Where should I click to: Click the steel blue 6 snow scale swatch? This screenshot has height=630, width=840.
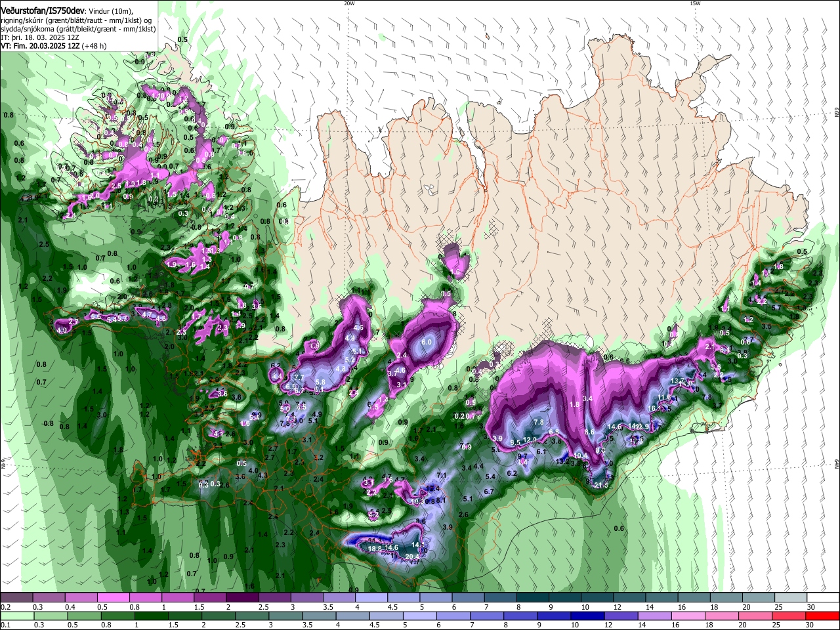[x=468, y=598]
